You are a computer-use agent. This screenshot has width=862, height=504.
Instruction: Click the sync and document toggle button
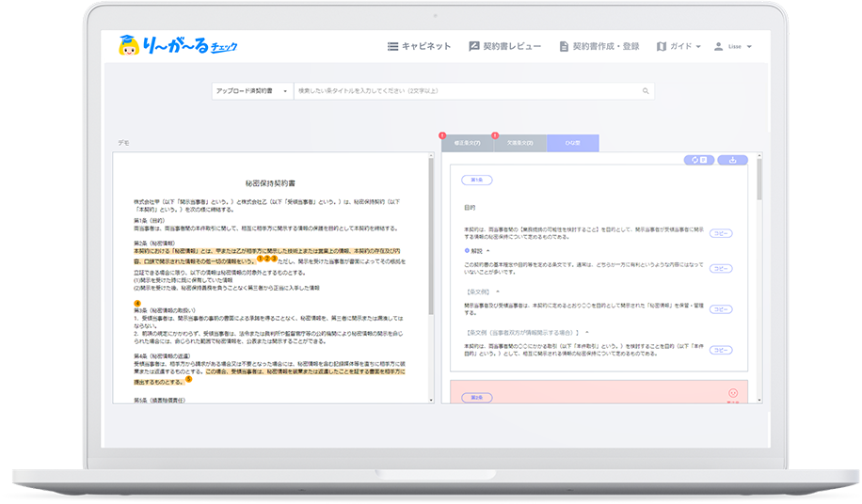pos(699,160)
